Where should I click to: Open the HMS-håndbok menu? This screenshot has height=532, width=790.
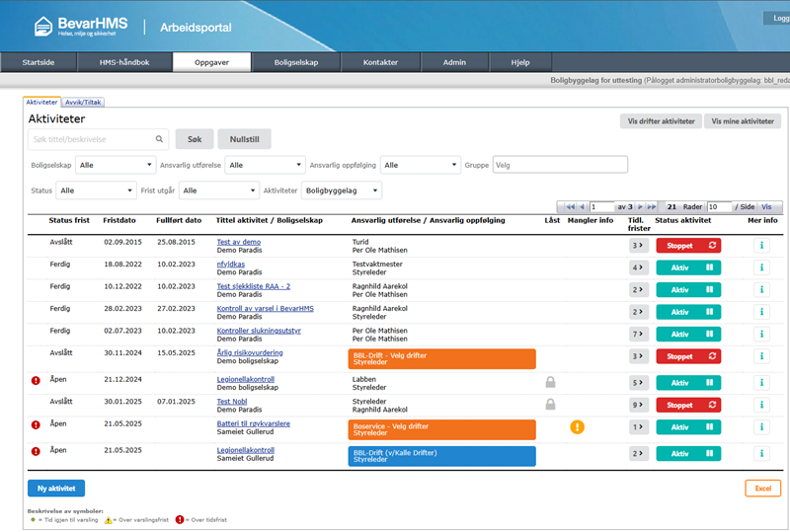124,62
